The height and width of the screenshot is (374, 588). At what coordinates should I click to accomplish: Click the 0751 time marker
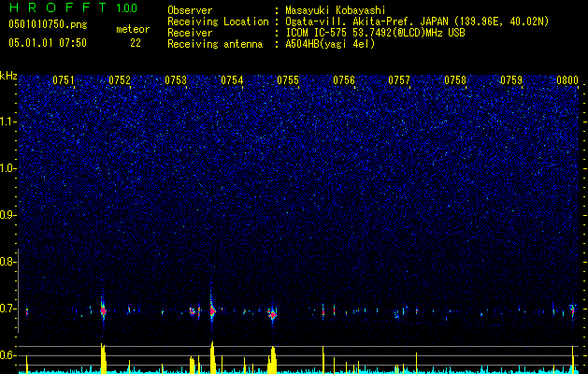[64, 79]
